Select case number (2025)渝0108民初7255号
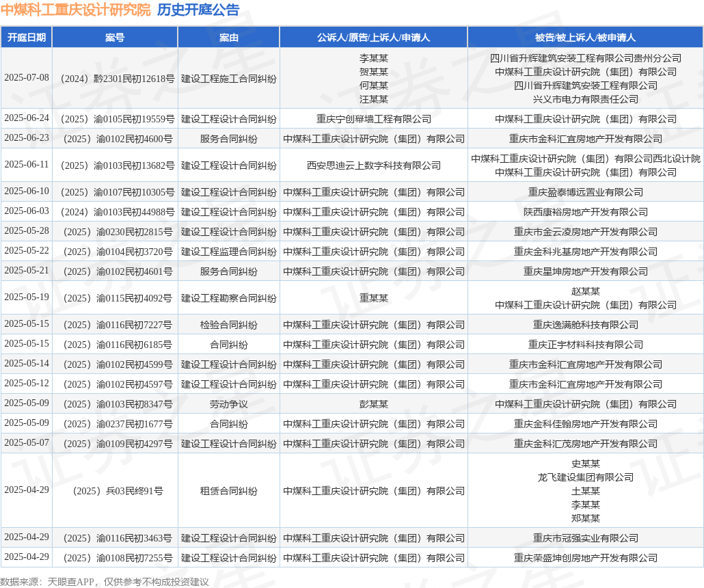This screenshot has width=704, height=588. pos(118,558)
